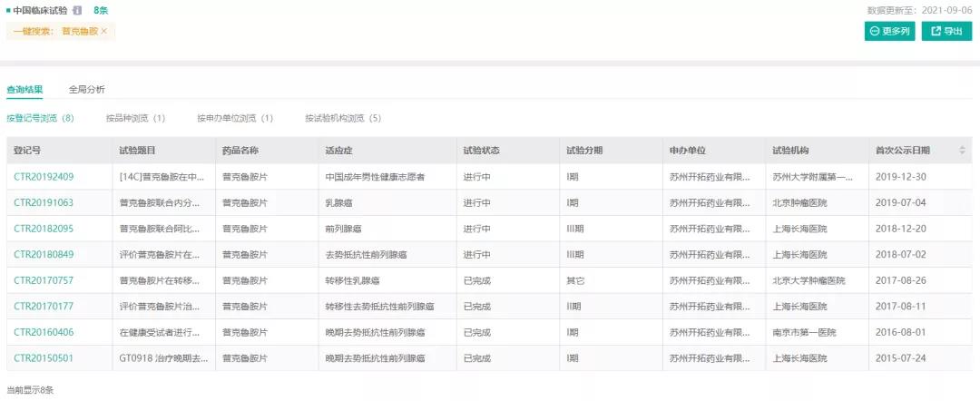
Task: Click the 其它 phase cell
Action: click(x=575, y=280)
